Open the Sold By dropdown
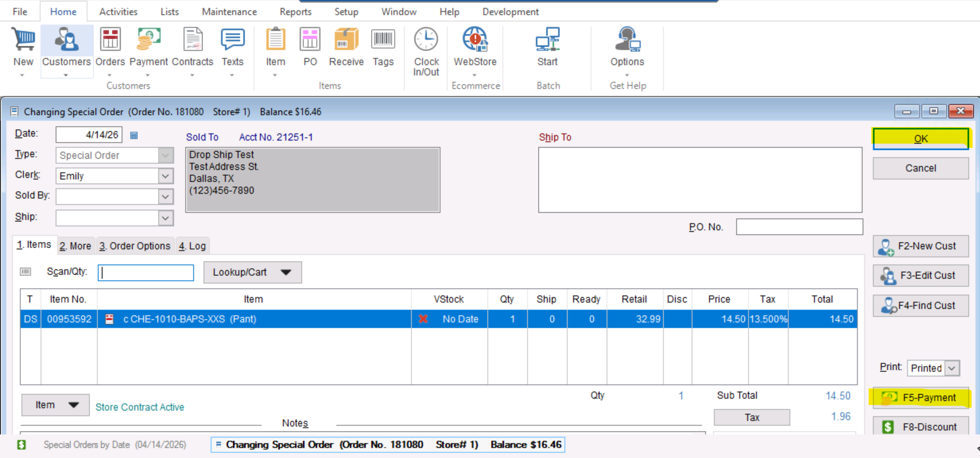The height and width of the screenshot is (458, 980). 166,196
